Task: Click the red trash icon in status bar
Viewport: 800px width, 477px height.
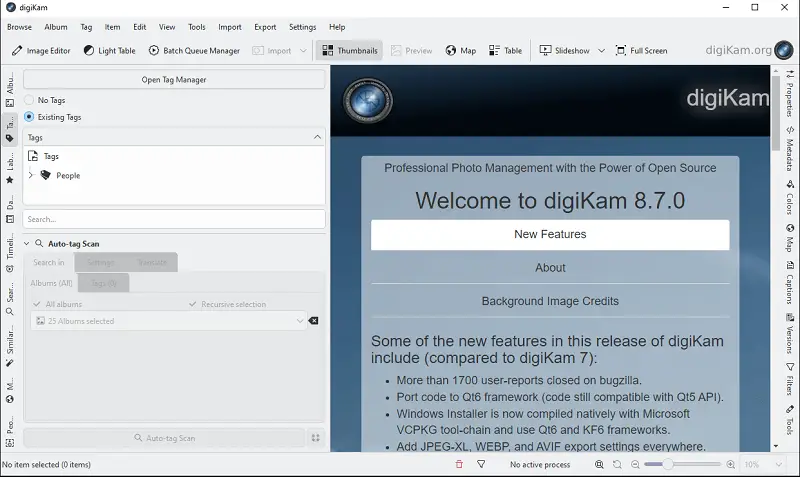Action: (459, 465)
